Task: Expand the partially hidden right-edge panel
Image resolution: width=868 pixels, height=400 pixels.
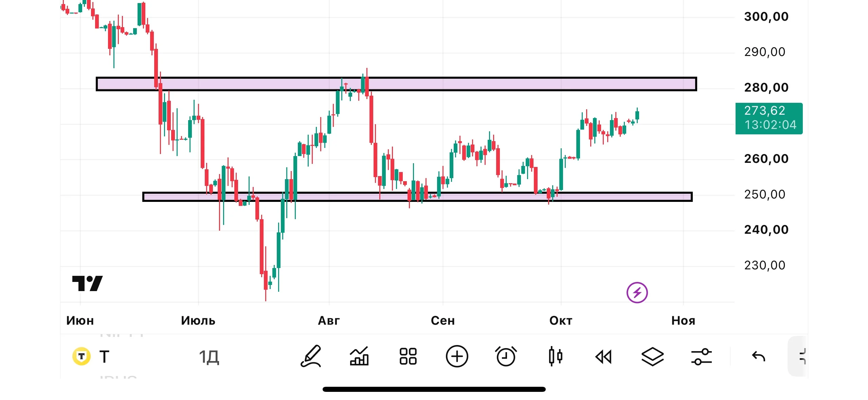Action: (x=797, y=356)
